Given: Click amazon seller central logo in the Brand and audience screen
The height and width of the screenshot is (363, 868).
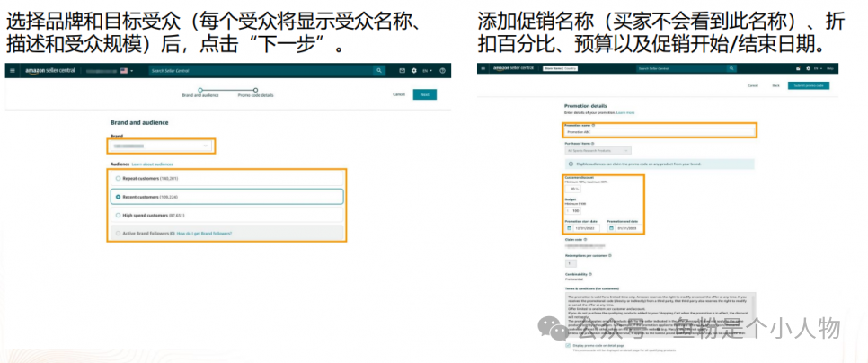Looking at the screenshot, I should pos(52,71).
